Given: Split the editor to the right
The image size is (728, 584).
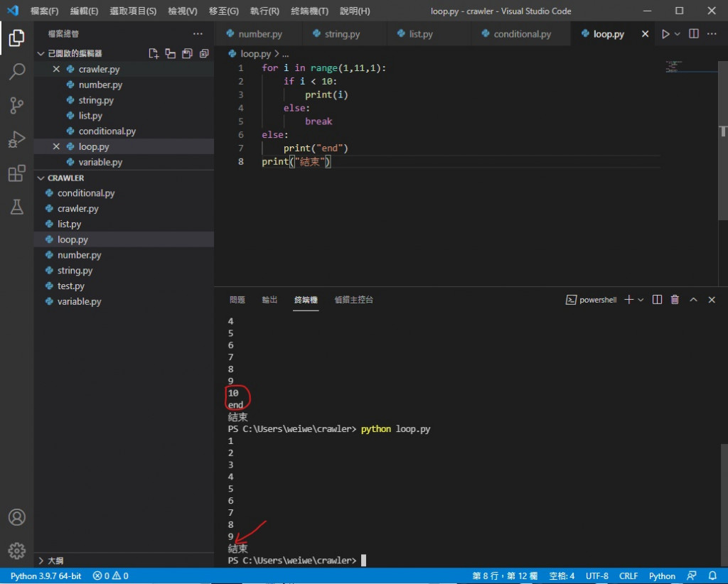Looking at the screenshot, I should pyautogui.click(x=694, y=34).
